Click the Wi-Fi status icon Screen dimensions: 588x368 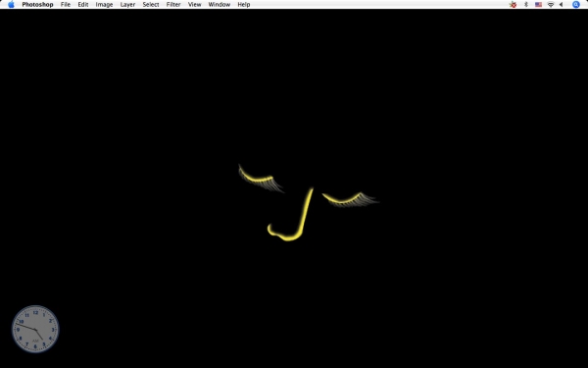(551, 5)
